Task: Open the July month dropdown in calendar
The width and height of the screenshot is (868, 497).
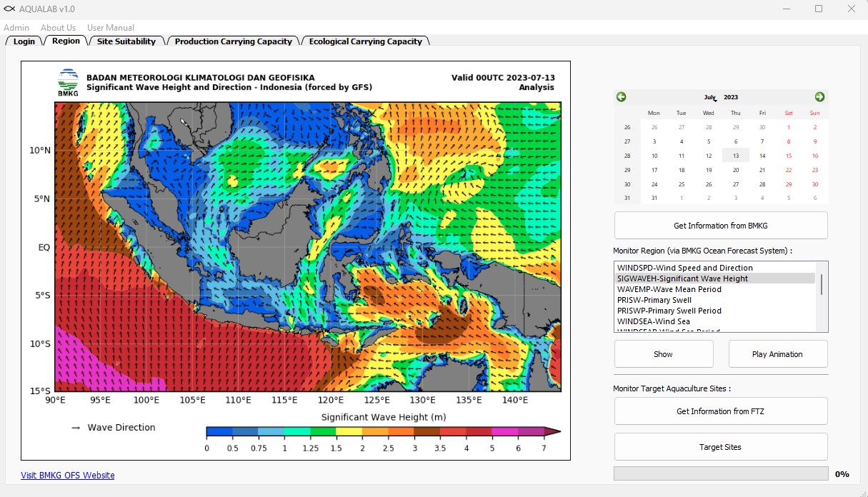Action: coord(710,98)
